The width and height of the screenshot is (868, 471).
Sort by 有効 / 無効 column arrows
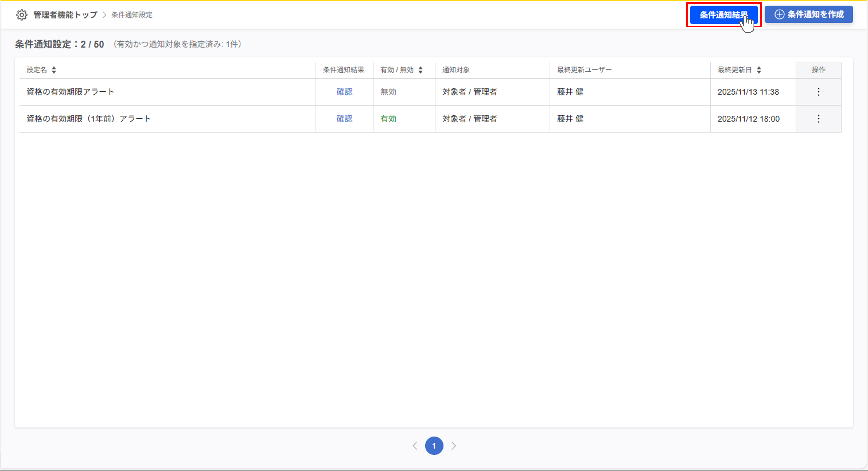pos(421,70)
